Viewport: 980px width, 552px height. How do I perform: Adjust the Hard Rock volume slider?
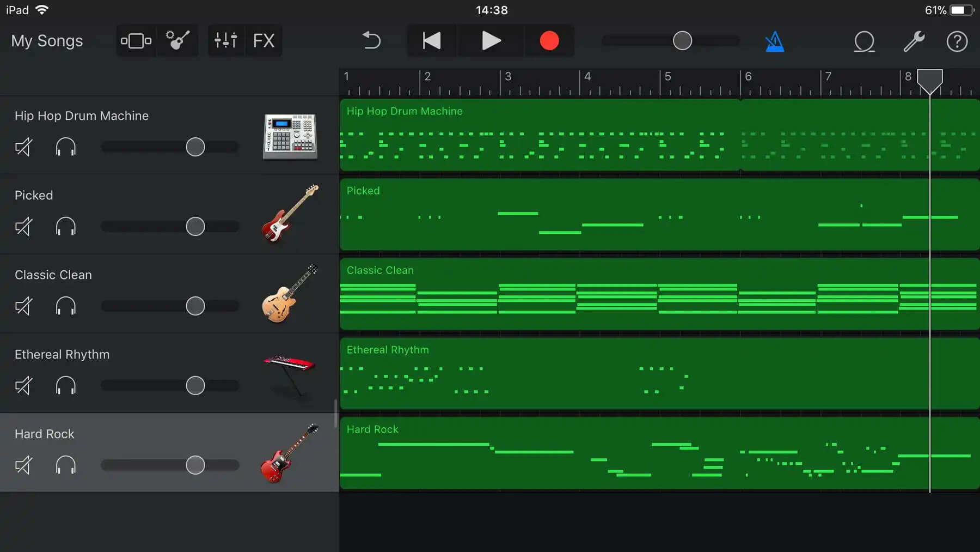(x=194, y=465)
